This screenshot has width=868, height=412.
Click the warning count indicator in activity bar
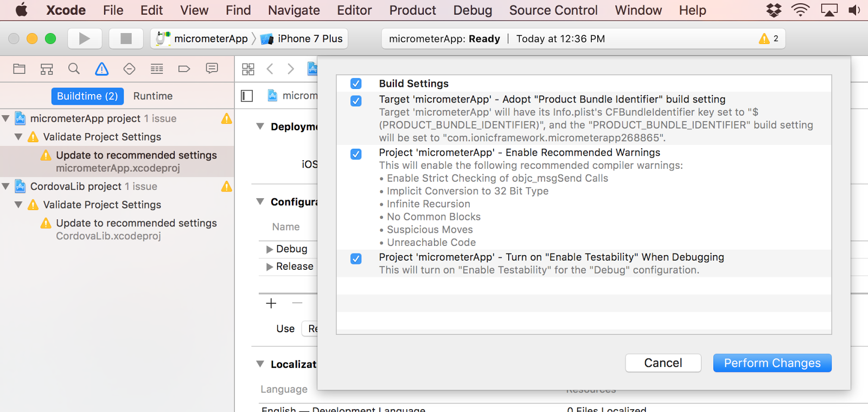769,39
